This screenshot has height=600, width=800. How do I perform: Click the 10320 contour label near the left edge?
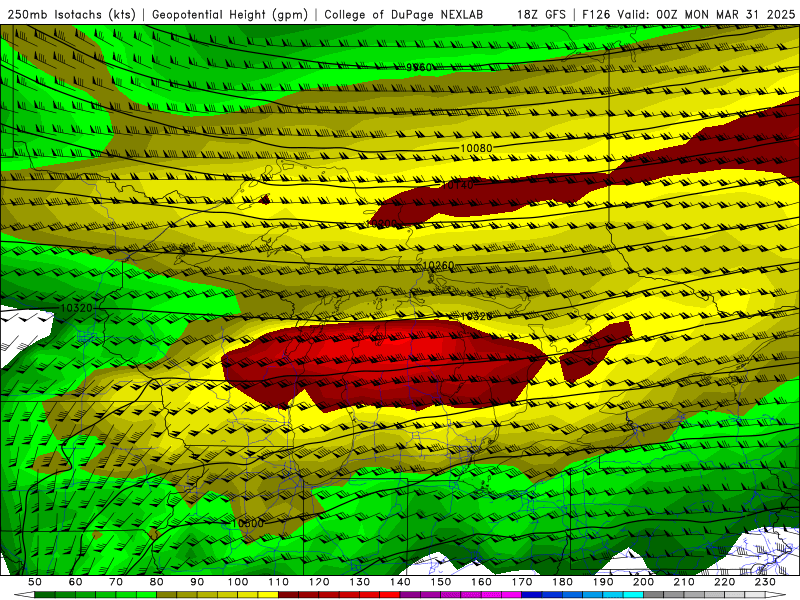(77, 308)
